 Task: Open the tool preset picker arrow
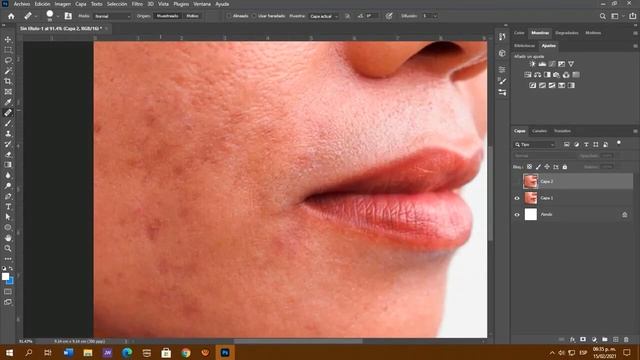click(x=36, y=16)
